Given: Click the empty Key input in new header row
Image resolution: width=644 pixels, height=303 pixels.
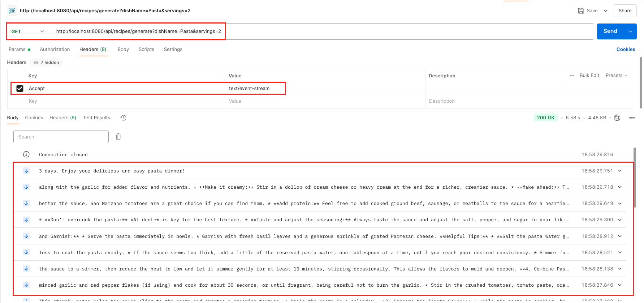Looking at the screenshot, I should (x=125, y=101).
